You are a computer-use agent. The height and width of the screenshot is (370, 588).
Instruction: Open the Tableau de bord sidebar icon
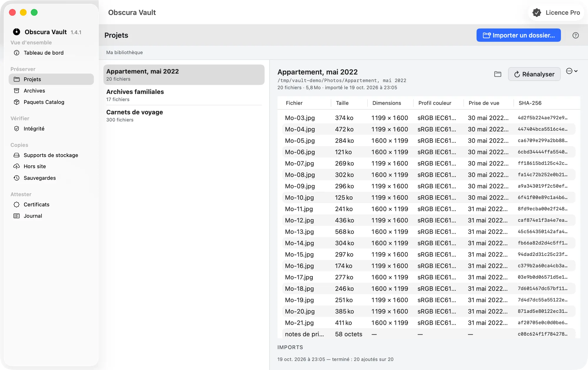tap(17, 53)
